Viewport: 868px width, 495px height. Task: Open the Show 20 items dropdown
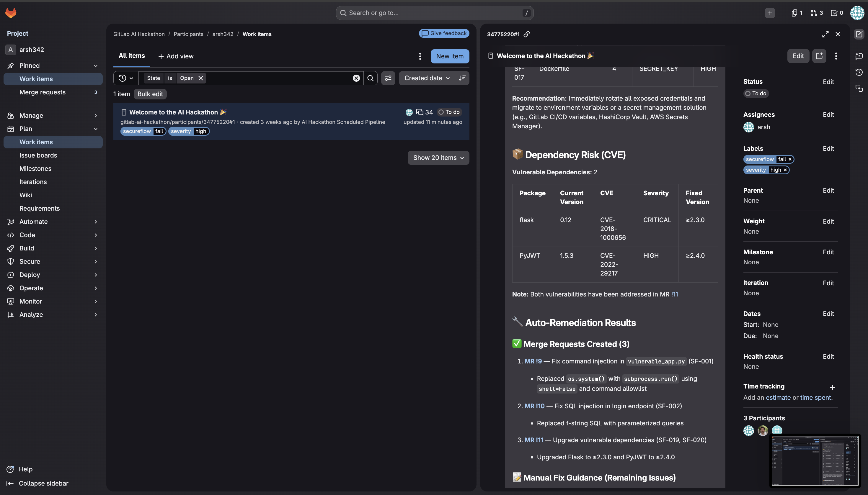[438, 158]
